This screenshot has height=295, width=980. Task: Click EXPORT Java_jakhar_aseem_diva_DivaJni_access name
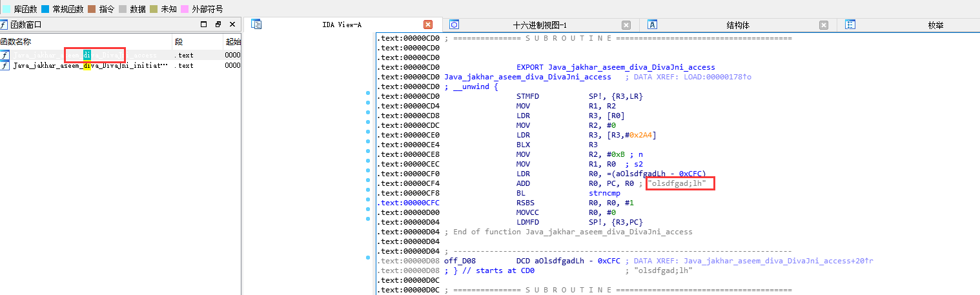click(x=631, y=67)
